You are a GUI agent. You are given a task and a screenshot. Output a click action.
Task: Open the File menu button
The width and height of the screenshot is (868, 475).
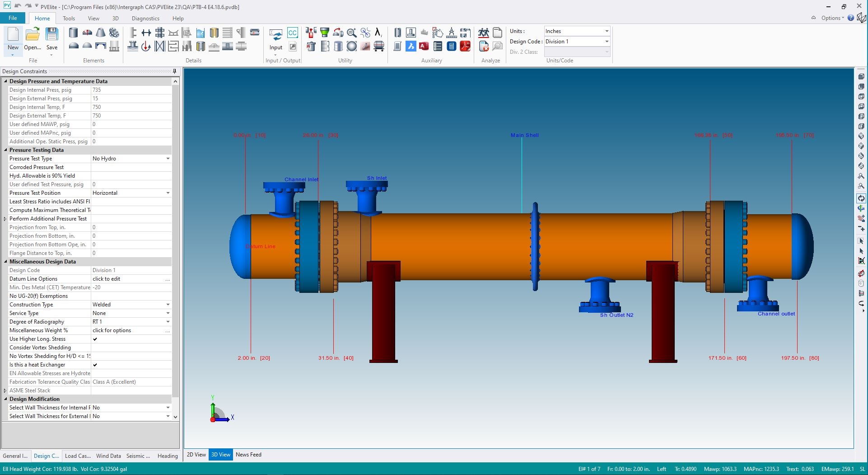[13, 18]
